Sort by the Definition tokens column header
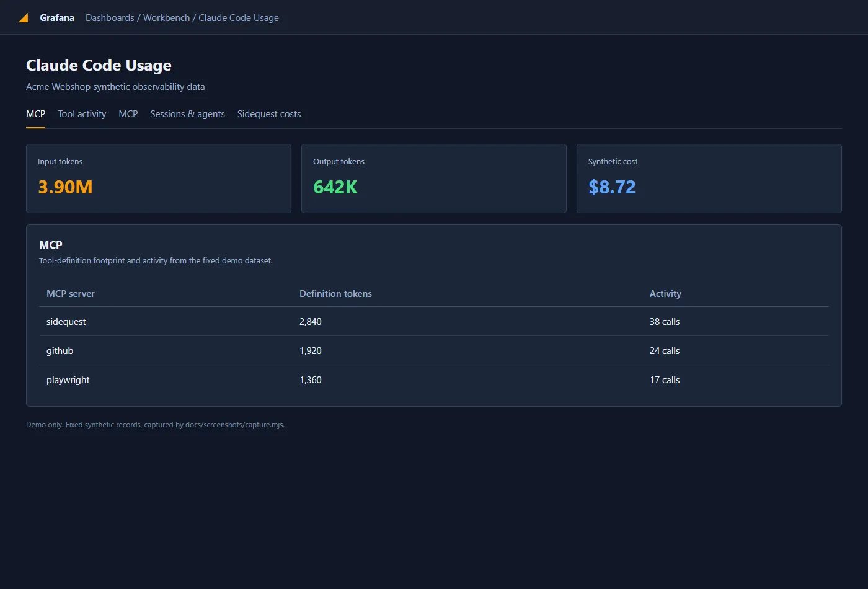Screen dimensions: 868x589 [x=335, y=294]
